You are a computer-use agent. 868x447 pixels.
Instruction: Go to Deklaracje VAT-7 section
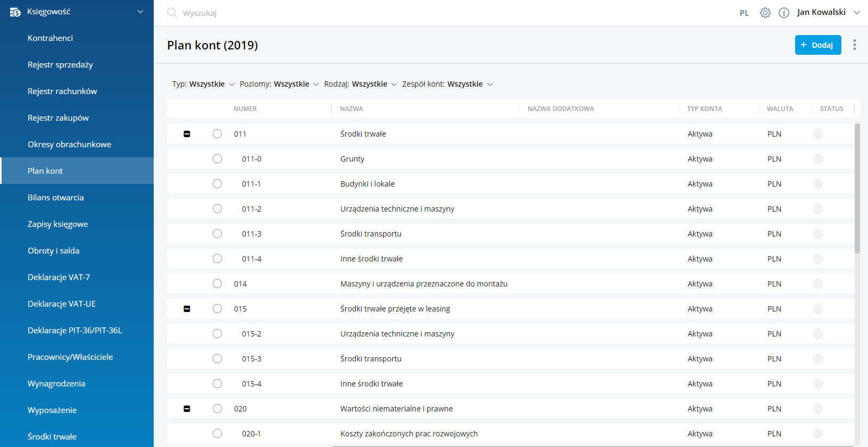click(x=59, y=277)
